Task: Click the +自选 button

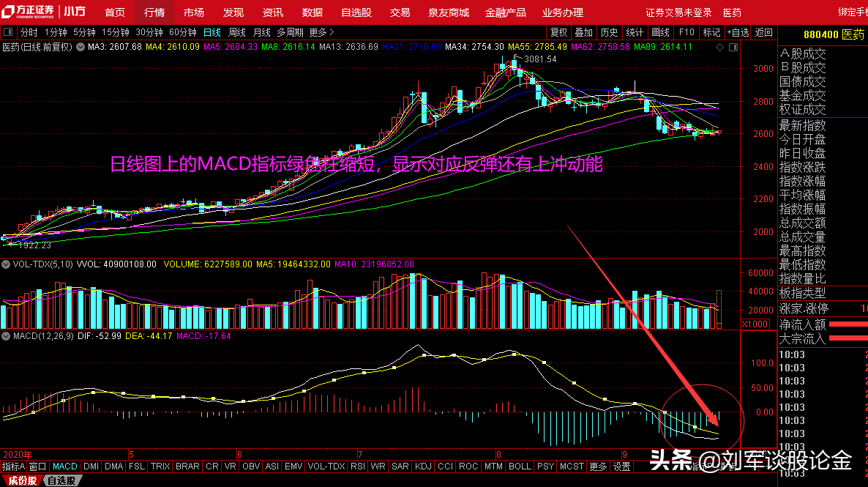Action: coord(738,33)
